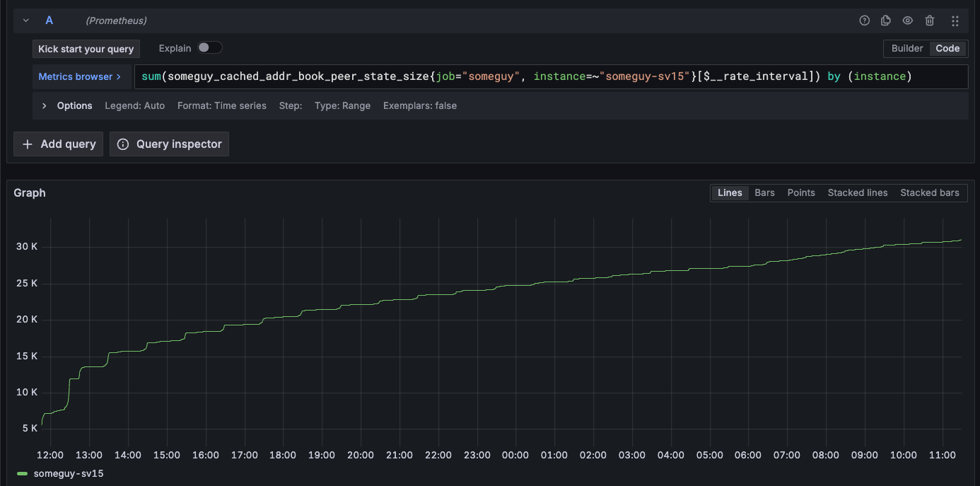This screenshot has width=980, height=486.
Task: Switch to Builder mode
Action: point(907,48)
